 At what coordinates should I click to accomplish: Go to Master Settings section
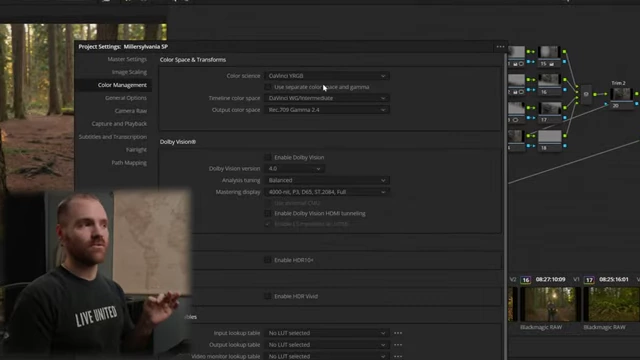(127, 59)
